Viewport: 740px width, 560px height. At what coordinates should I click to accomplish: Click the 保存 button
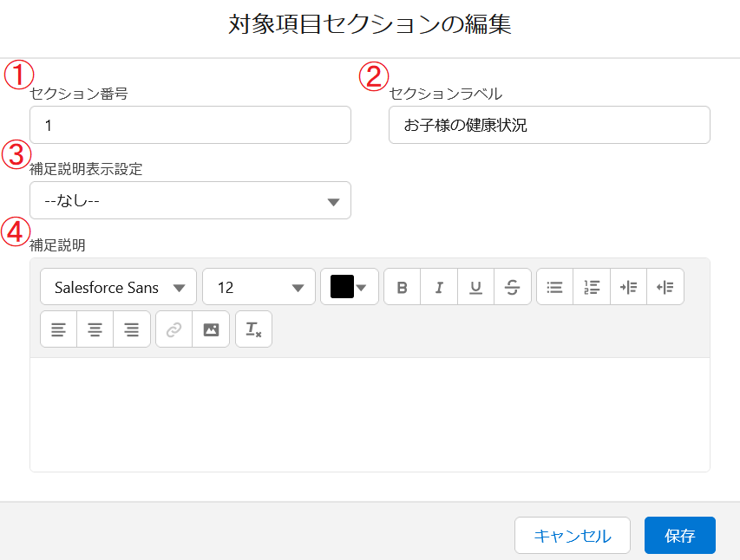click(680, 535)
